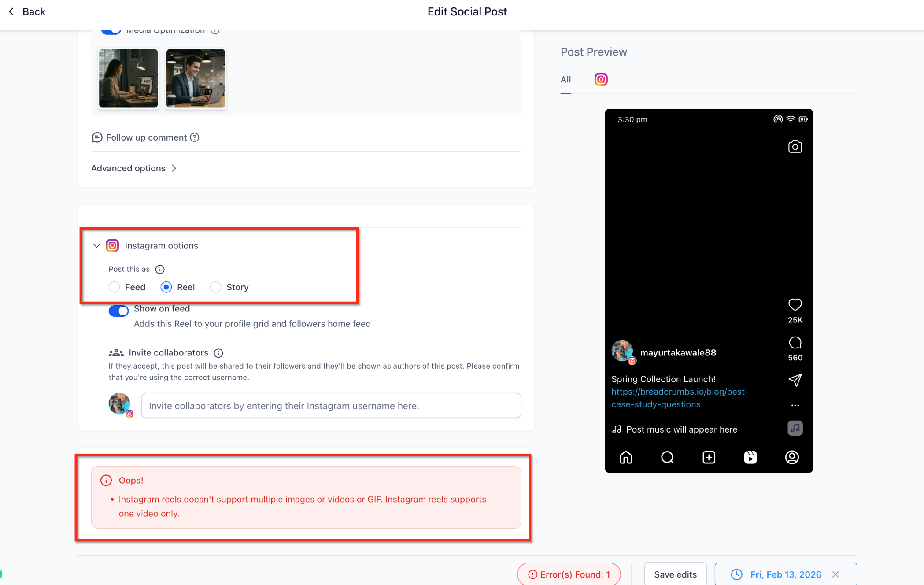Switch to the Instagram preview tab

601,79
